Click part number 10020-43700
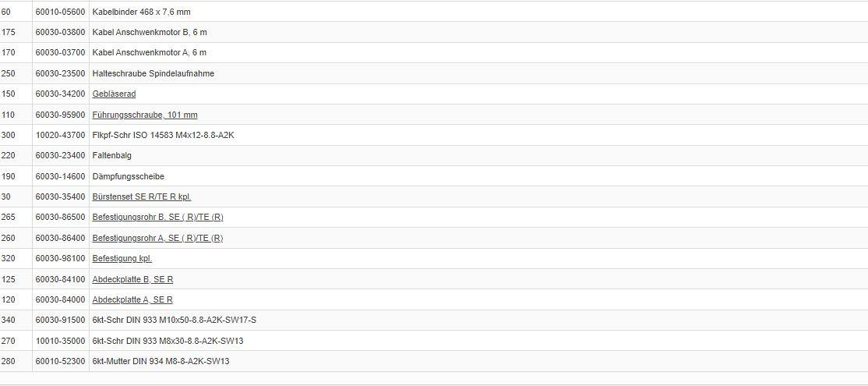This screenshot has height=386, width=868. 60,135
